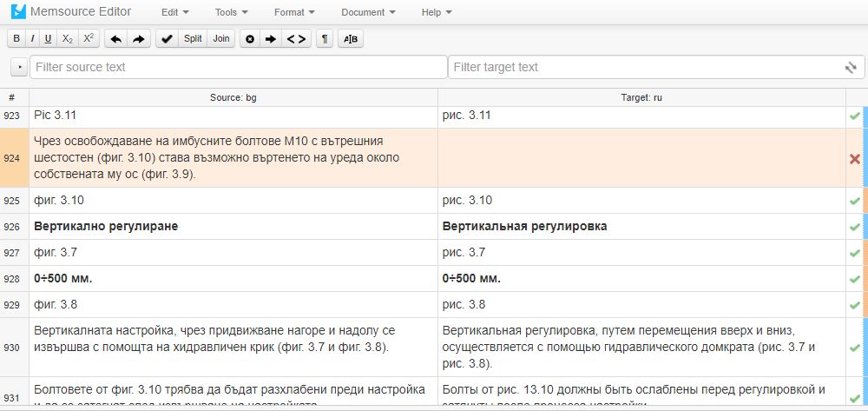Expand the filter options arrow
This screenshot has height=411, width=868.
[19, 68]
